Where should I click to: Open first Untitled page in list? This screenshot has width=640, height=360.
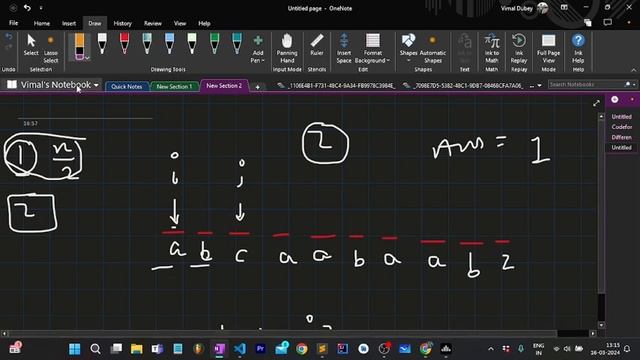(x=622, y=116)
